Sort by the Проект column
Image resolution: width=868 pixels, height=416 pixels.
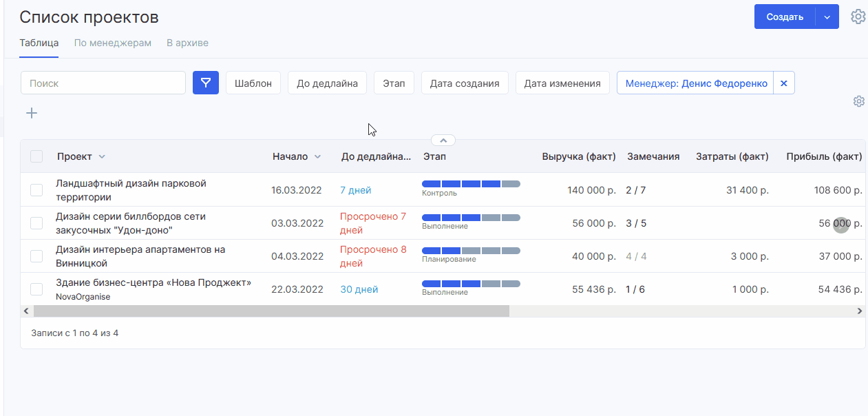[81, 156]
